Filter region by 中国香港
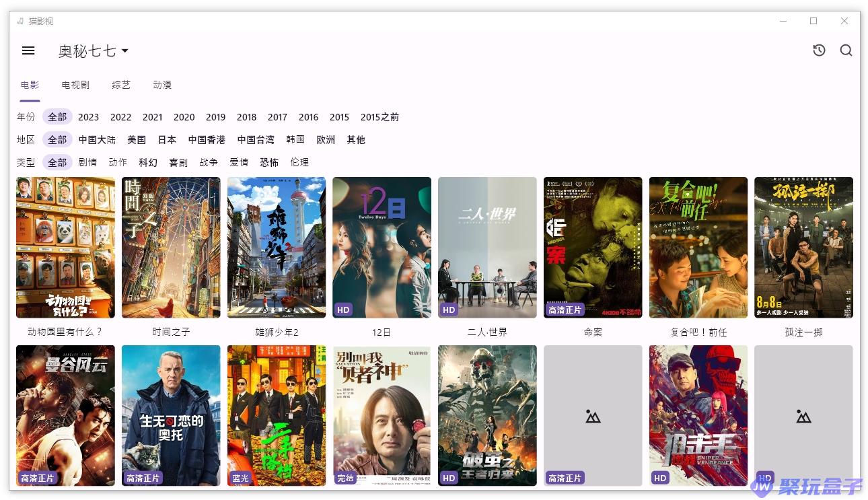868x500 pixels. 207,140
